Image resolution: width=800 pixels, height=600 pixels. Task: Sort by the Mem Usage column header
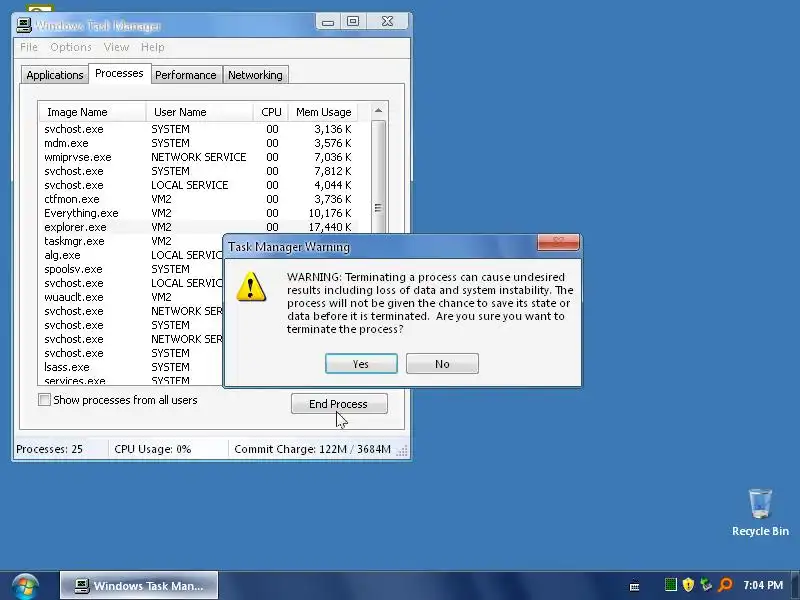(x=323, y=112)
